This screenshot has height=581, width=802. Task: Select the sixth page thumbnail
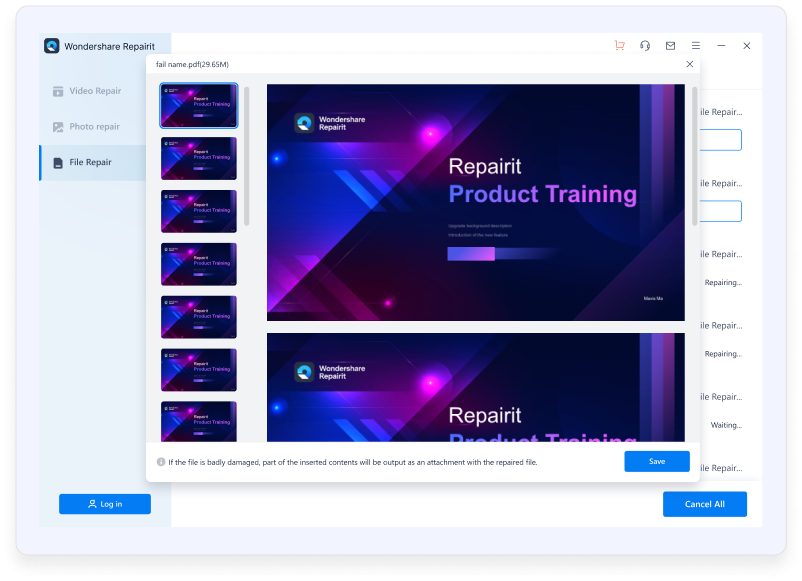(199, 370)
